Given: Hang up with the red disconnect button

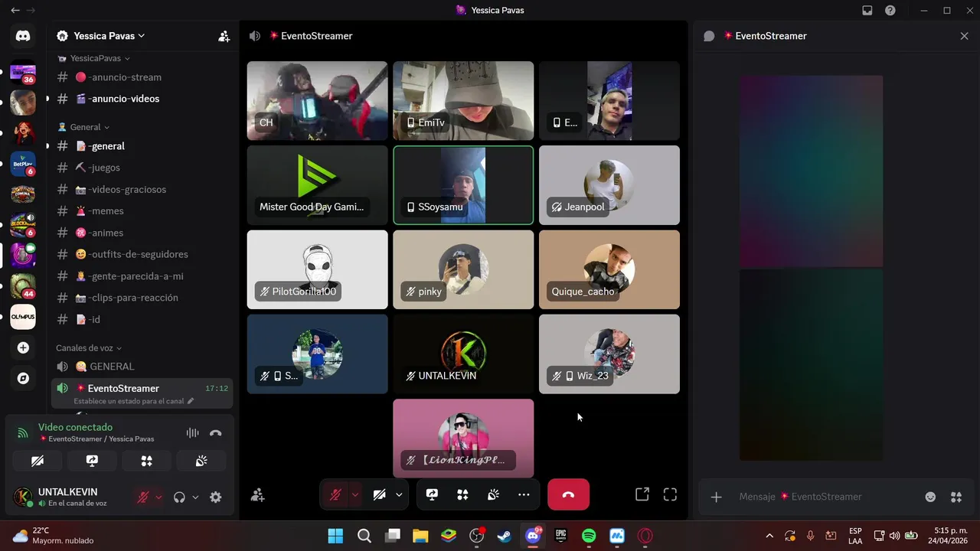Looking at the screenshot, I should (568, 495).
